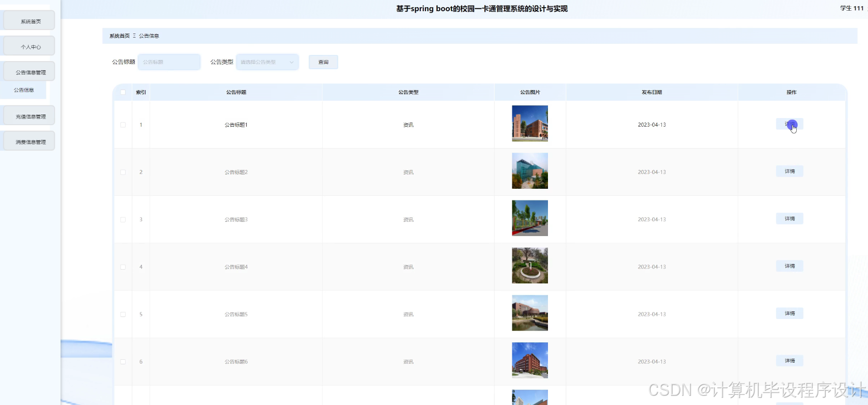
Task: Check the checkbox for row 1
Action: click(x=123, y=125)
